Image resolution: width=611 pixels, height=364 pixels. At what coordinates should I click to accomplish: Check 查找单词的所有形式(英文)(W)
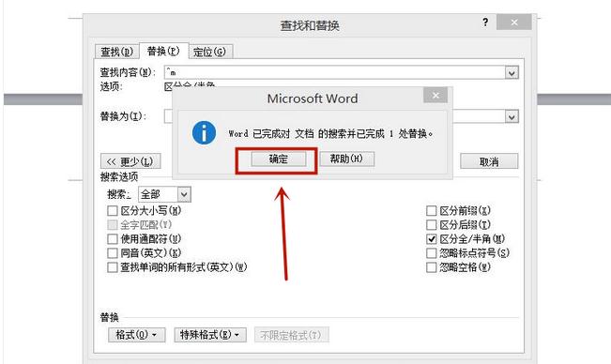pos(113,267)
